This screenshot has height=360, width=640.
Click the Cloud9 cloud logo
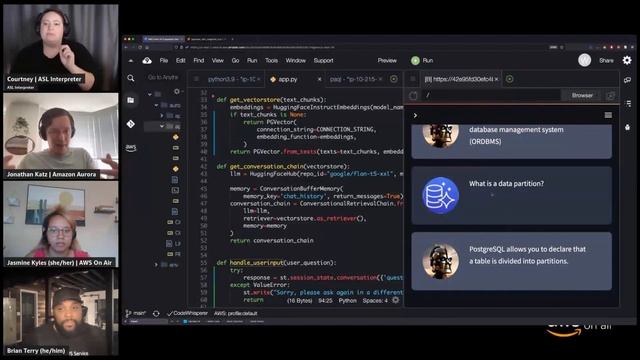[x=147, y=60]
